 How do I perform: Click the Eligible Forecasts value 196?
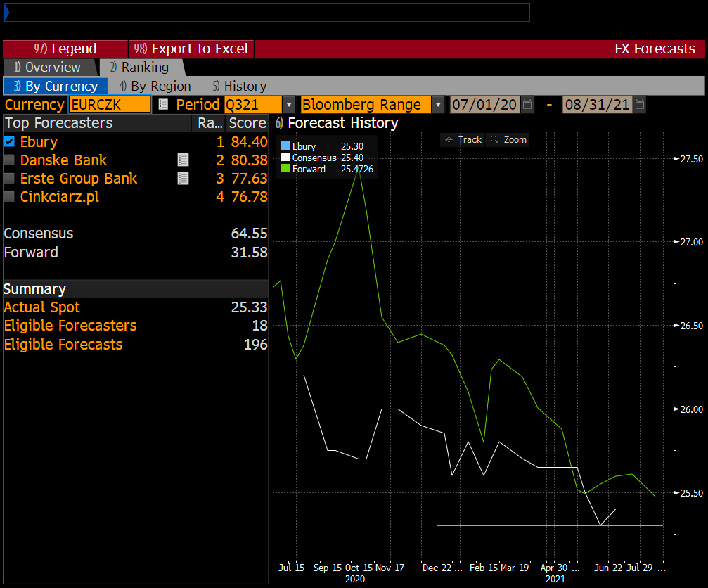coord(256,344)
